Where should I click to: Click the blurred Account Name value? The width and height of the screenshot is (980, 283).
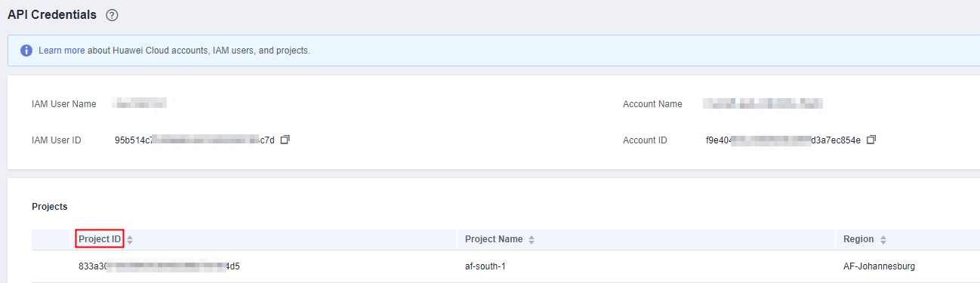[763, 104]
